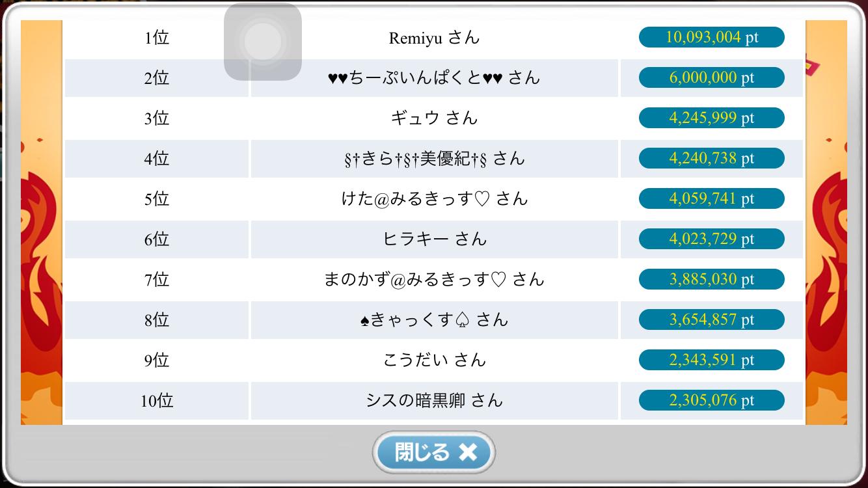The image size is (868, 488).
Task: Tap the 閉じる close button
Action: (434, 452)
